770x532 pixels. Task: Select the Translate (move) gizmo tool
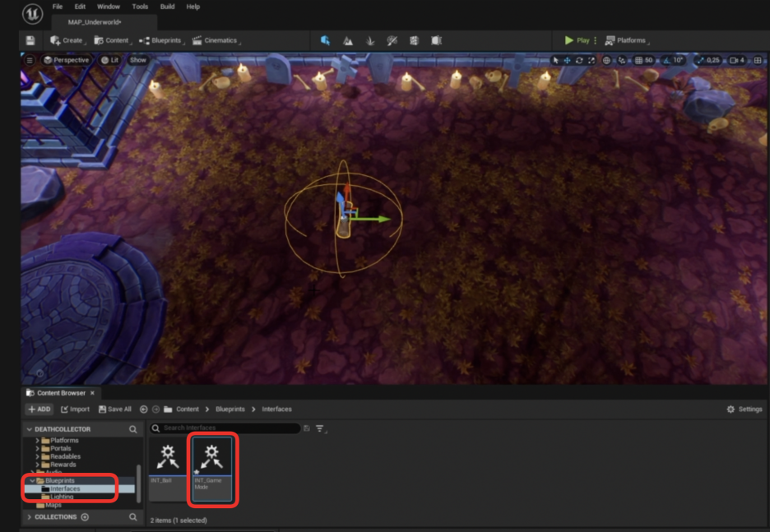point(567,60)
